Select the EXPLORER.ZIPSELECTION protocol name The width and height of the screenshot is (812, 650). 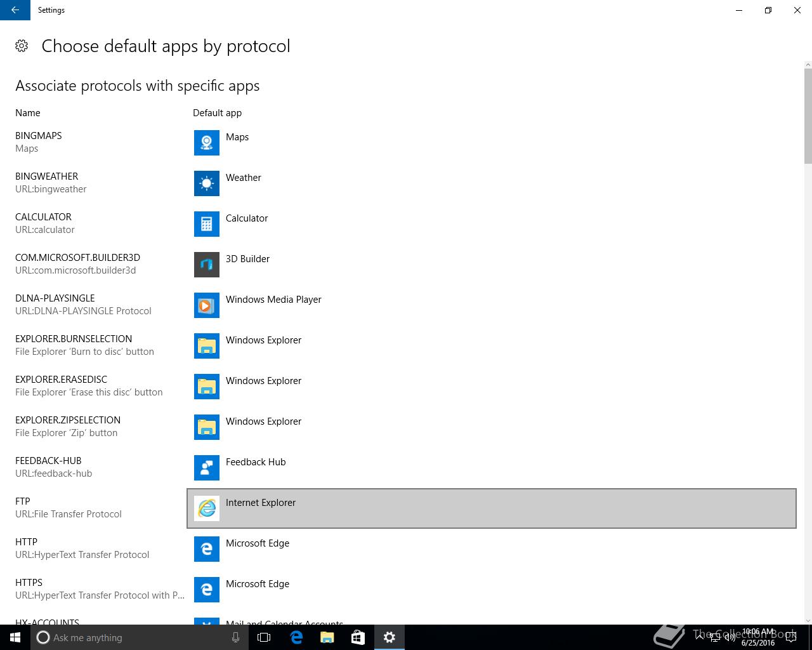[x=68, y=420]
